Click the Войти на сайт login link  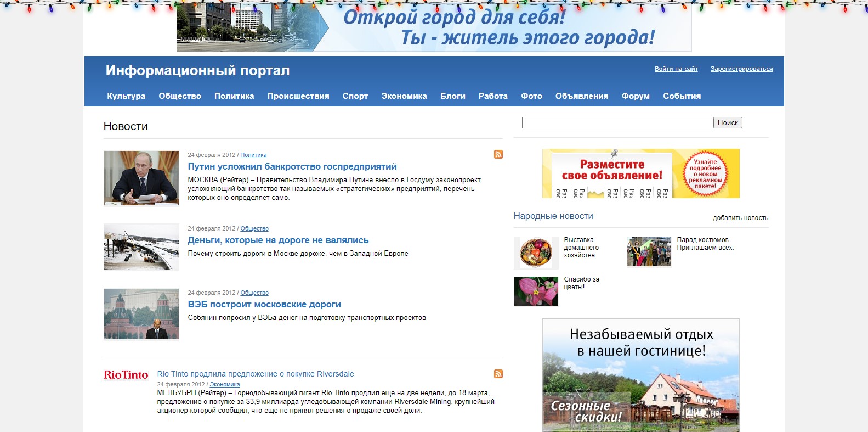[676, 69]
